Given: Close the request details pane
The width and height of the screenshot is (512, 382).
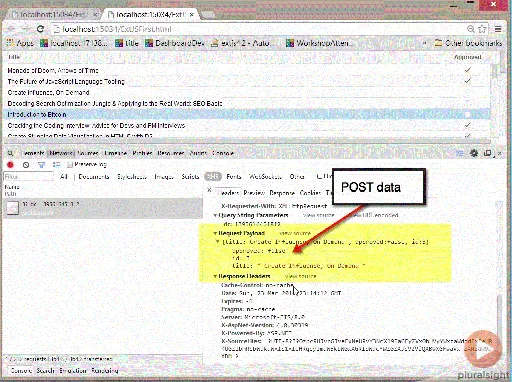Looking at the screenshot, I should pos(209,190).
